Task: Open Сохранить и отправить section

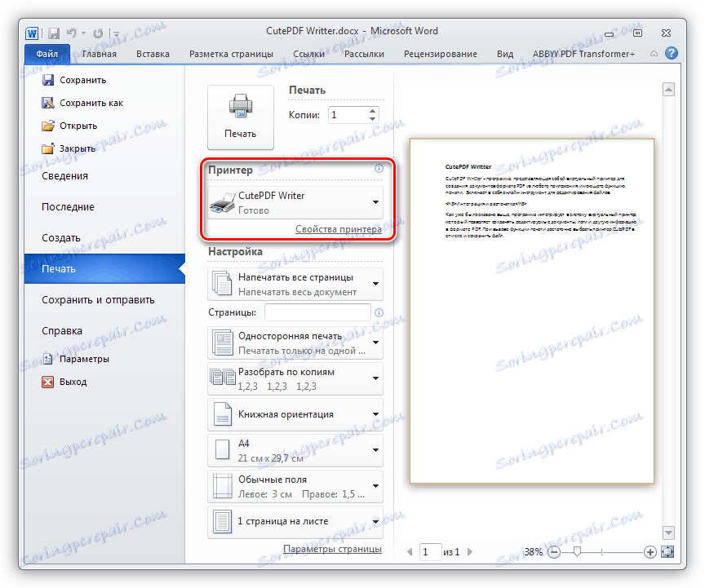Action: [x=98, y=300]
